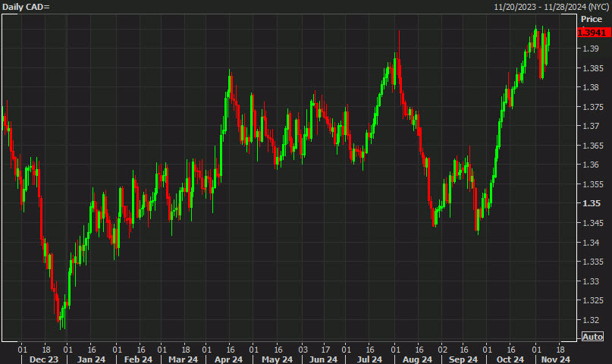Viewport: 612px width, 364px height.
Task: Click the Apr 24 month label
Action: 228,359
